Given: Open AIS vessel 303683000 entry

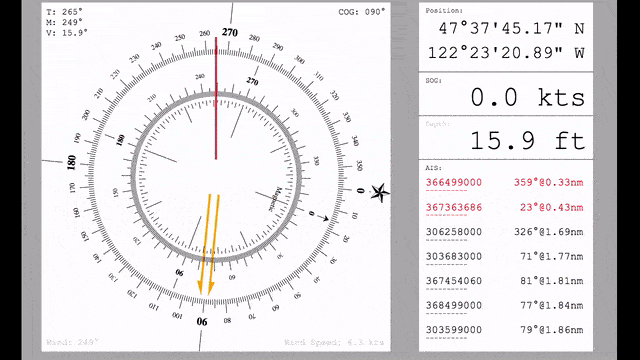Looking at the screenshot, I should pos(504,256).
